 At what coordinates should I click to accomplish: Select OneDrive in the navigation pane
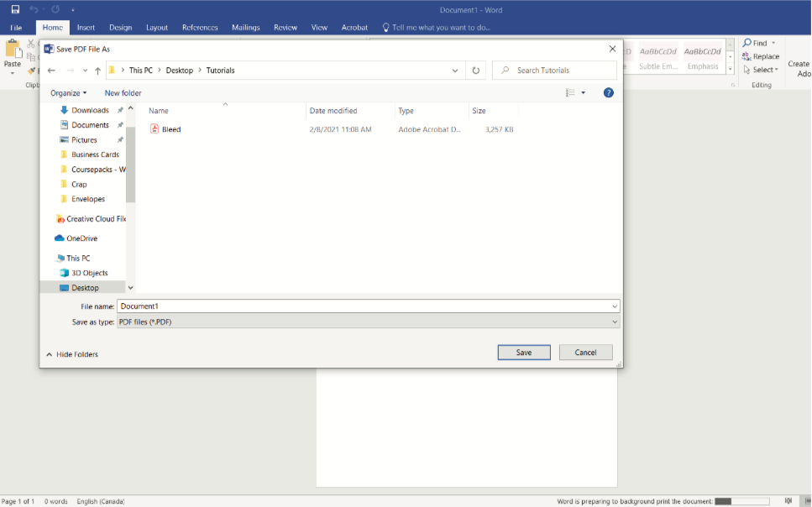81,238
